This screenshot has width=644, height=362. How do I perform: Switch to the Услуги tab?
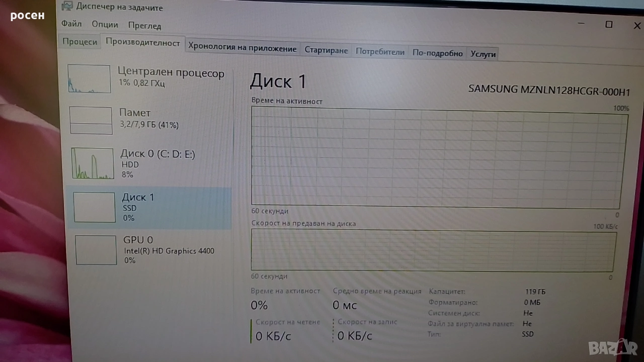tap(483, 54)
